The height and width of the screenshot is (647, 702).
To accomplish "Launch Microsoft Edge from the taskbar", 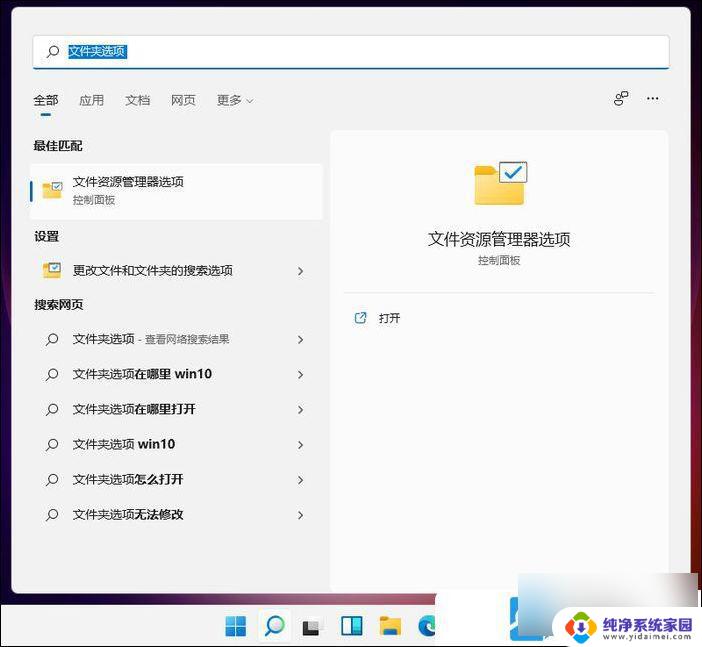I will tap(427, 626).
